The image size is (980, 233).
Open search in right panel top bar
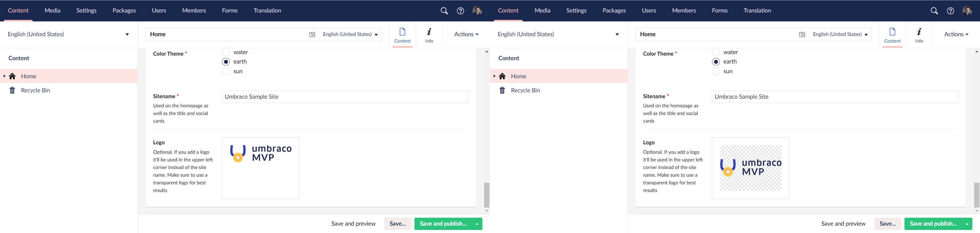point(934,11)
